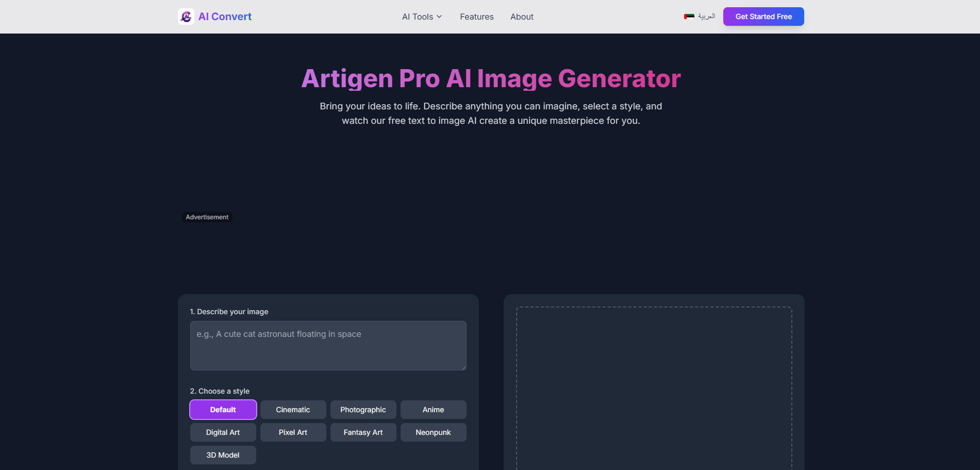The width and height of the screenshot is (980, 470).
Task: Select the Pixel Art style
Action: tap(293, 432)
